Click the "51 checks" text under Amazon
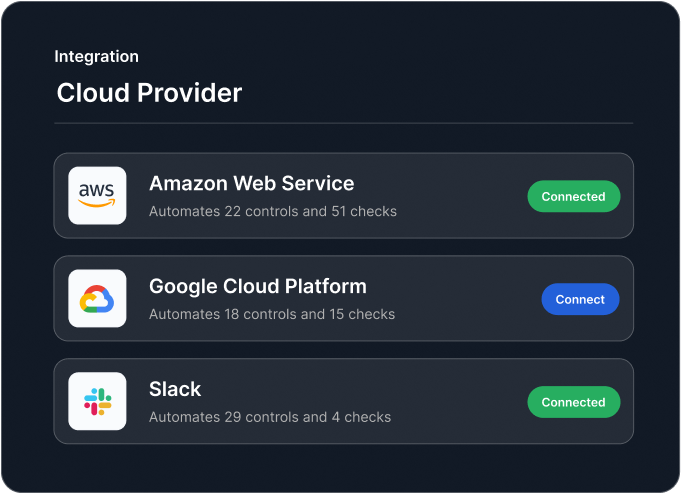Screen dimensions: 681x494 (364, 212)
